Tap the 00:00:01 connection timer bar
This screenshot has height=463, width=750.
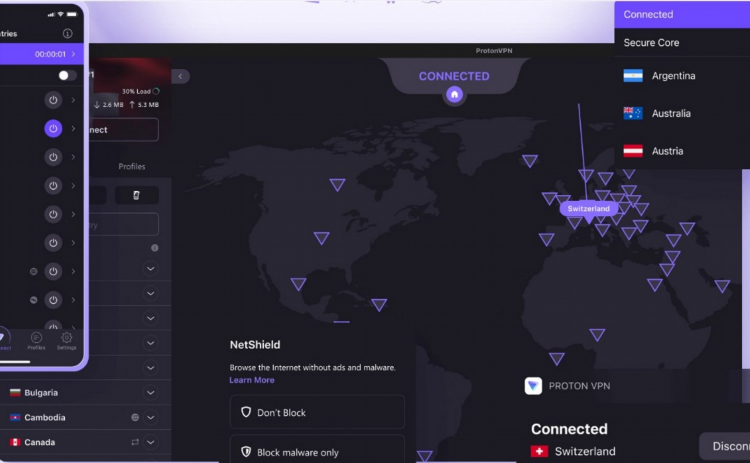coord(42,54)
